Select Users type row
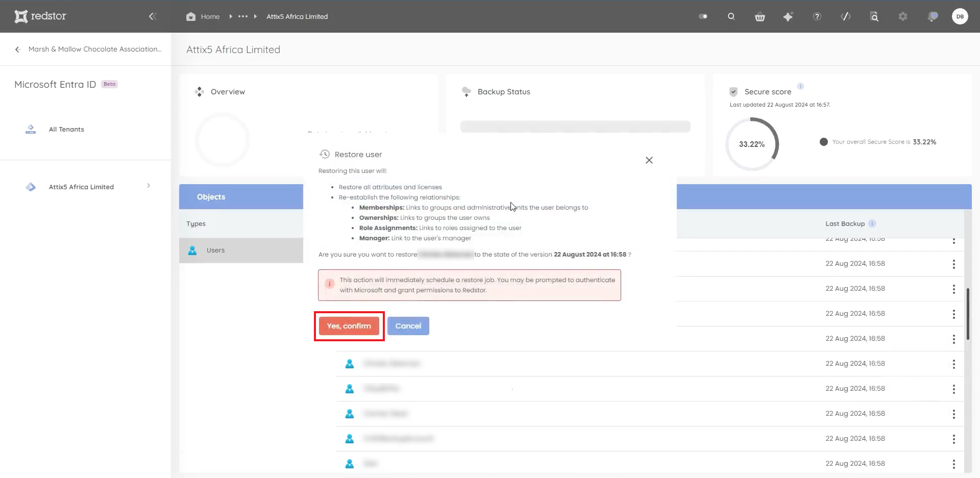 coord(241,250)
